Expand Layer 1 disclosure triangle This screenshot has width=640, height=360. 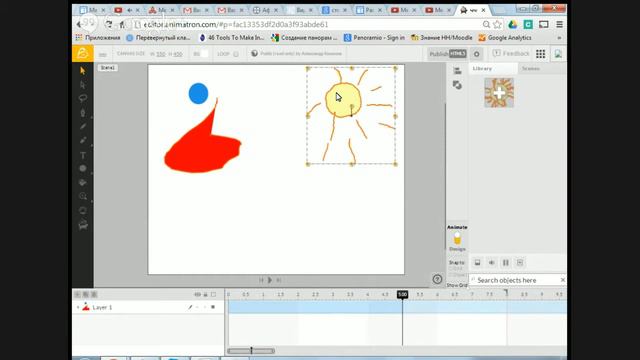[78, 307]
